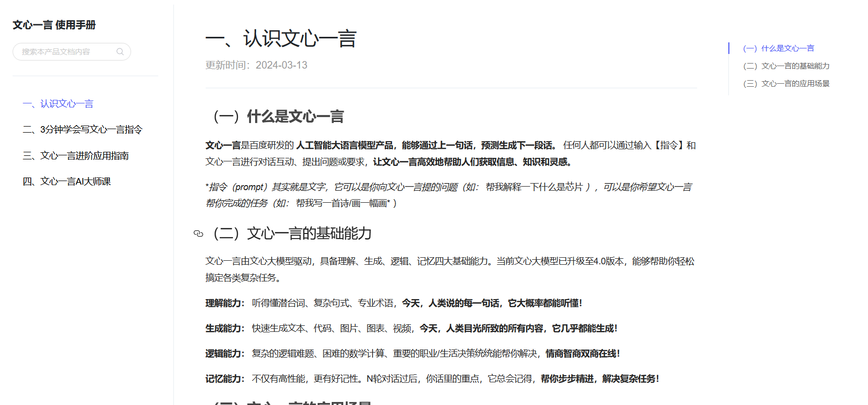Click the page title 一、认识文心一言

coord(281,39)
